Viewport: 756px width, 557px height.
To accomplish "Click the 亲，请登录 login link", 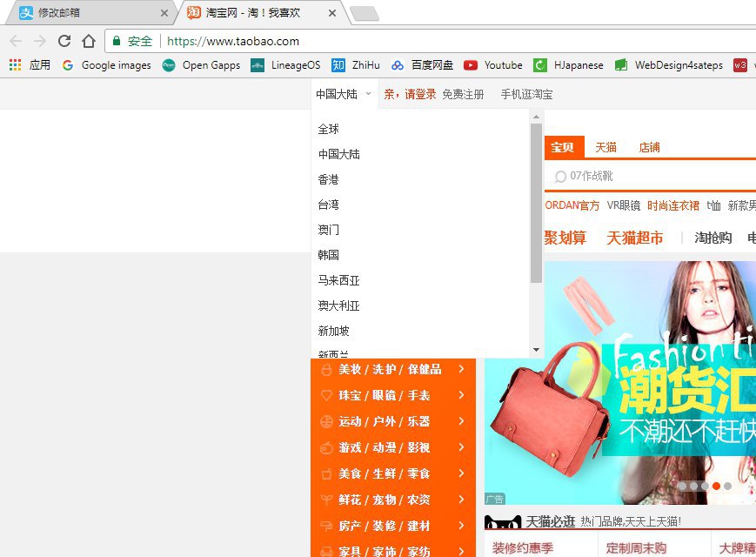I will pos(410,94).
